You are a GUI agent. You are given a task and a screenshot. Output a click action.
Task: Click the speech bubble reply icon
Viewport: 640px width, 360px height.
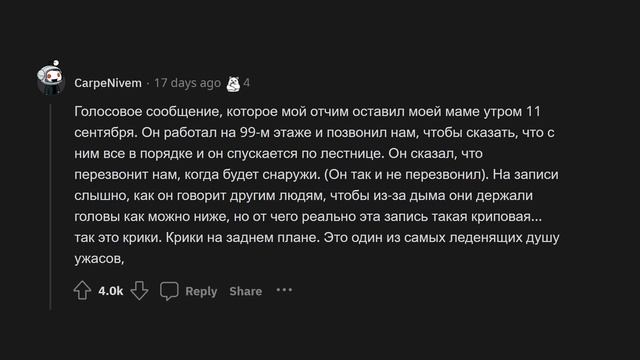click(x=169, y=291)
